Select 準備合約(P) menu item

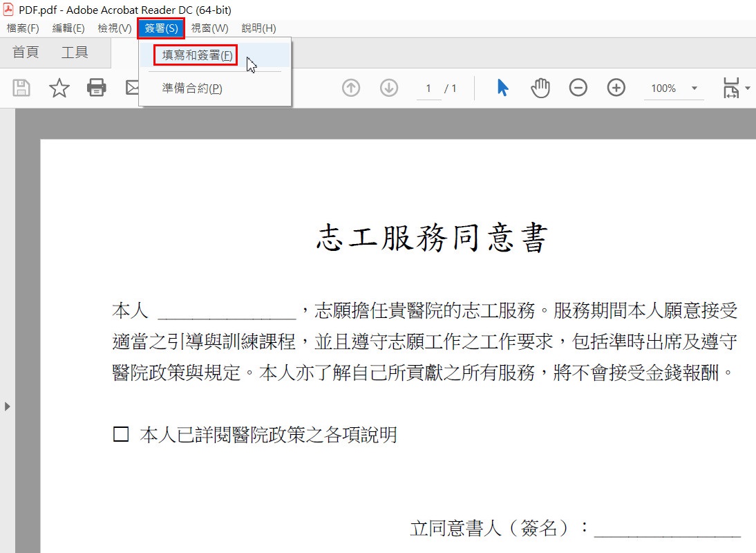192,88
